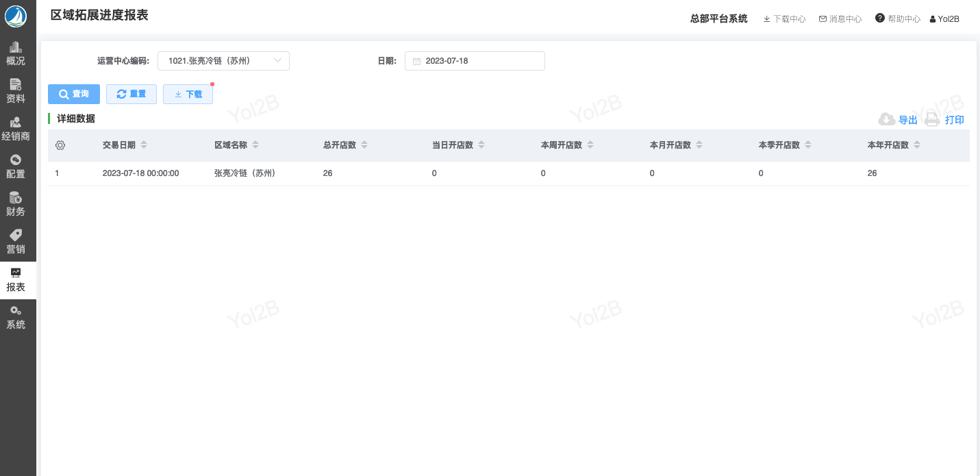
Task: Click the 导出 export link
Action: (908, 120)
